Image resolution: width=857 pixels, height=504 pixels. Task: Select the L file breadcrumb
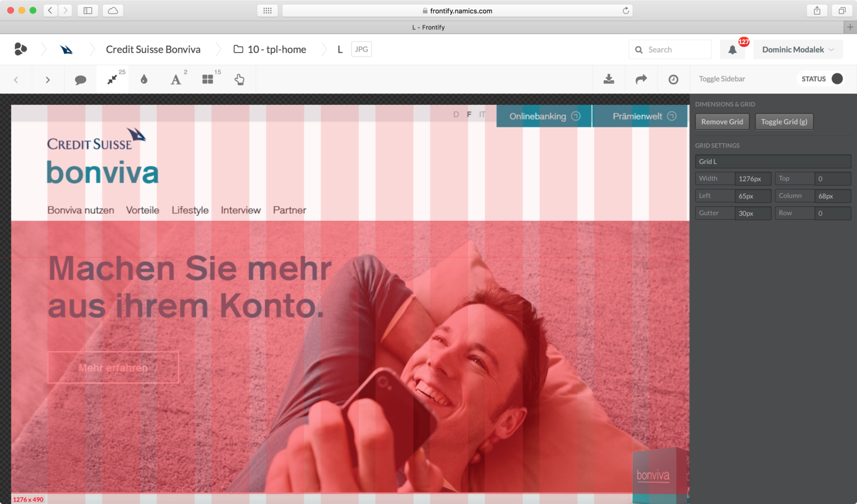(x=340, y=49)
